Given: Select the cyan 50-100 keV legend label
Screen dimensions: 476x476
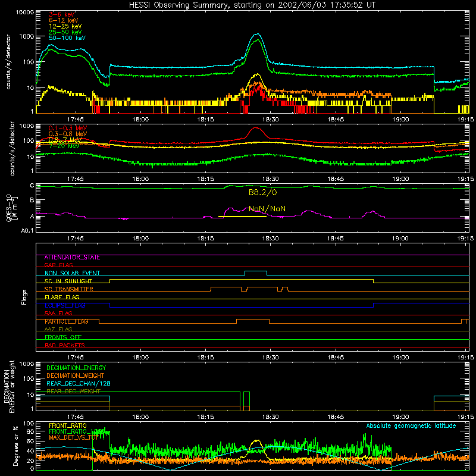Looking at the screenshot, I should (x=67, y=37).
